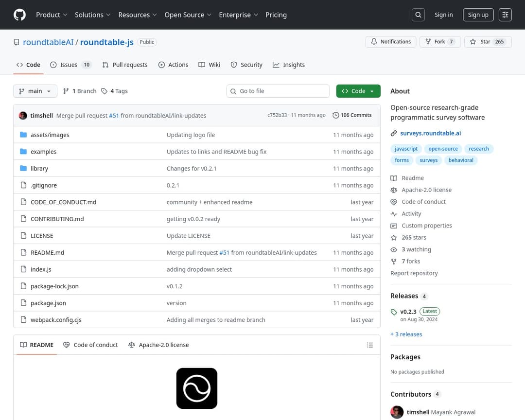Expand the main branch selector
Viewport: 525px width, 420px height.
35,91
